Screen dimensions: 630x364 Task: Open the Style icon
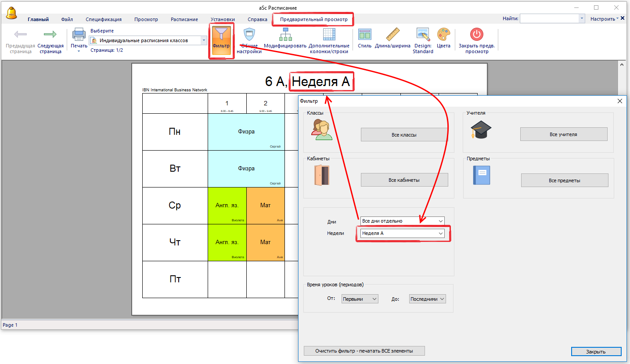(364, 35)
